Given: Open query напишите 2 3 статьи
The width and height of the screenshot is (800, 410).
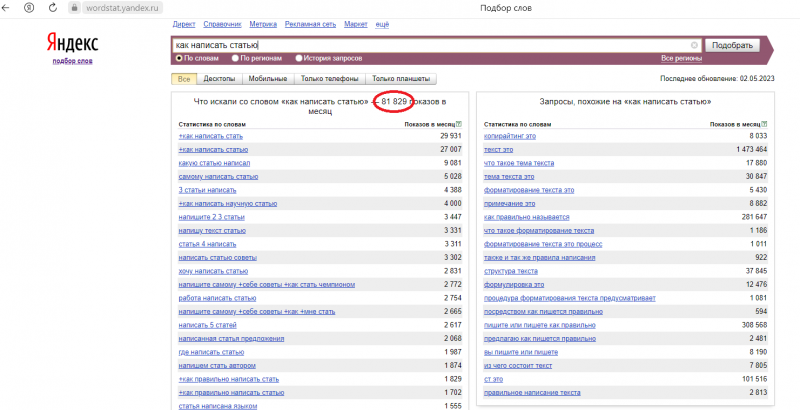Looking at the screenshot, I should point(212,217).
